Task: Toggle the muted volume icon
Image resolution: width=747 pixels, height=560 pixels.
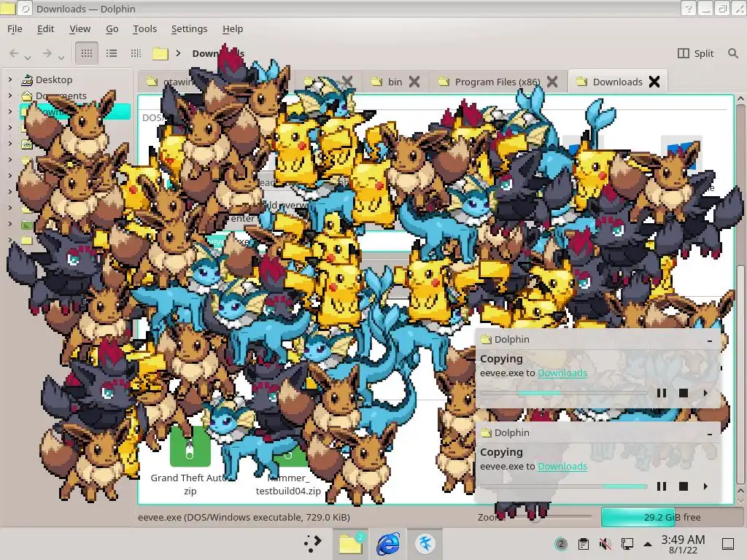Action: pyautogui.click(x=605, y=544)
